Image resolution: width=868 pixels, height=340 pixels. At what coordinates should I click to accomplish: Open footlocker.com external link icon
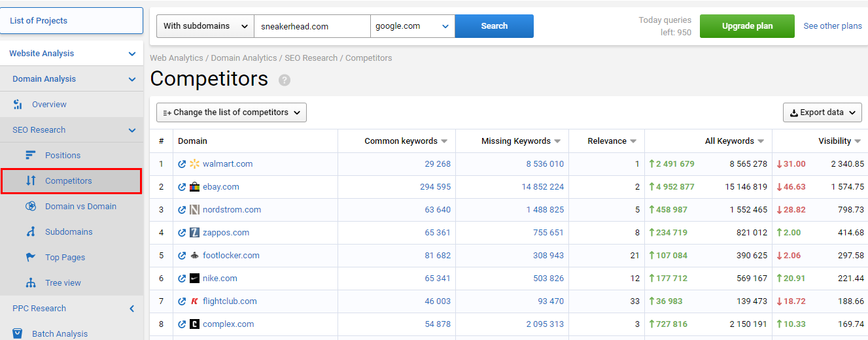point(182,256)
